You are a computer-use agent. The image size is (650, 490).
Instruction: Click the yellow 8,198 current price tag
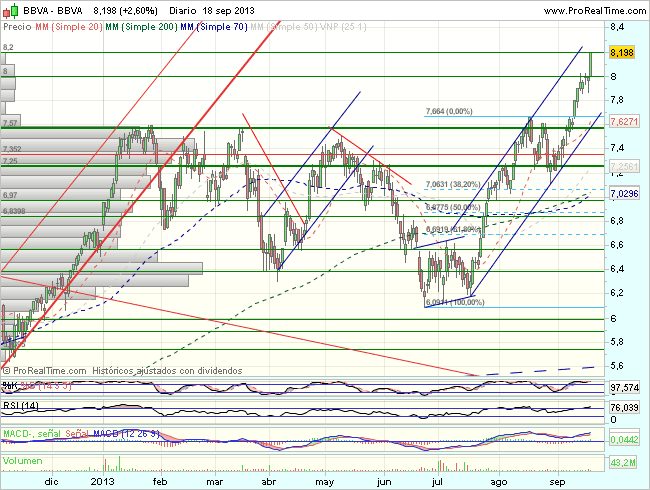point(622,53)
